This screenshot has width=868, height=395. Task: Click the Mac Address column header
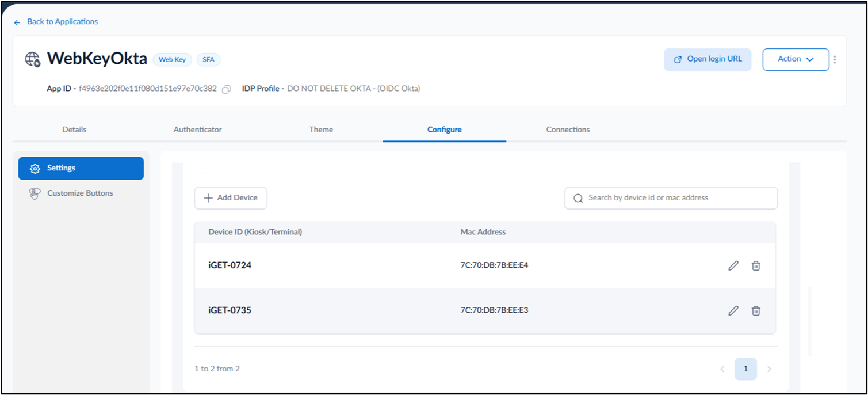coord(483,232)
